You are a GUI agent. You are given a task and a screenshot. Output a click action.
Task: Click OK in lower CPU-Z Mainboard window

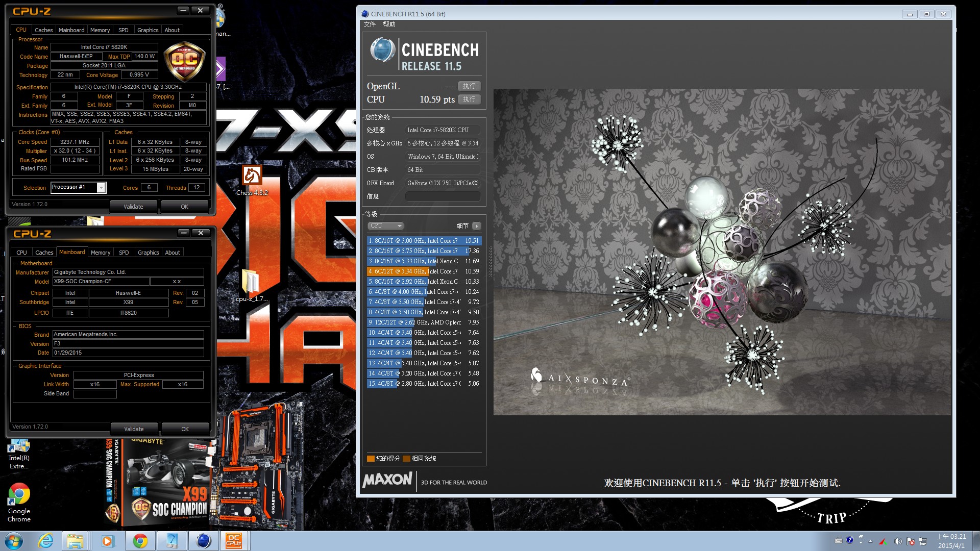[x=185, y=429]
